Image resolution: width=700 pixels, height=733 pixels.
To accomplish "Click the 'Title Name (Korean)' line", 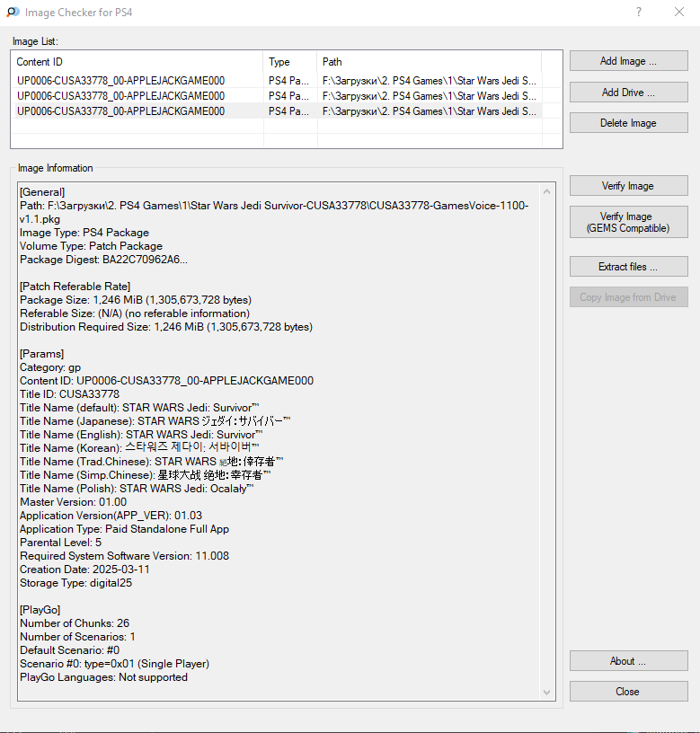I will [x=139, y=448].
